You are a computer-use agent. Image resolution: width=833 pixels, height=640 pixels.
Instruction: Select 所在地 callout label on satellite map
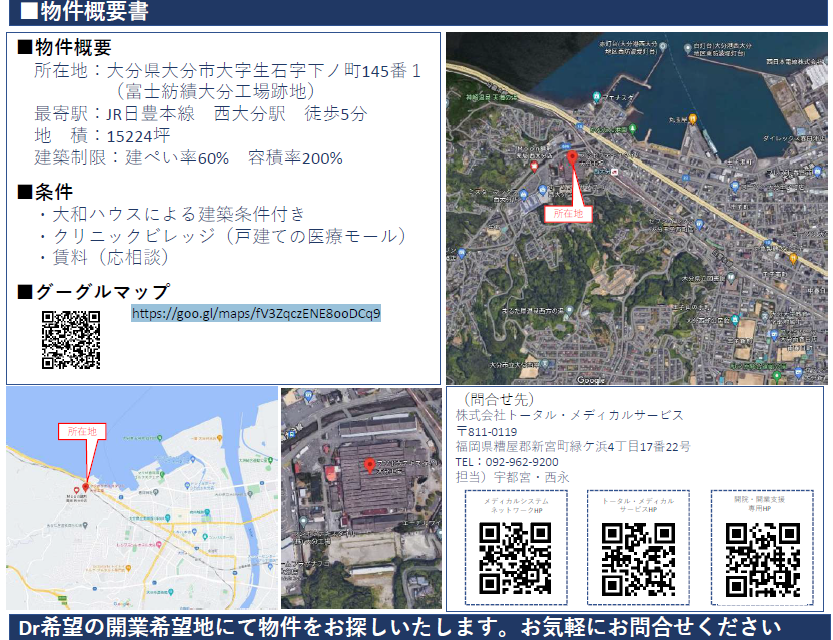[x=568, y=213]
